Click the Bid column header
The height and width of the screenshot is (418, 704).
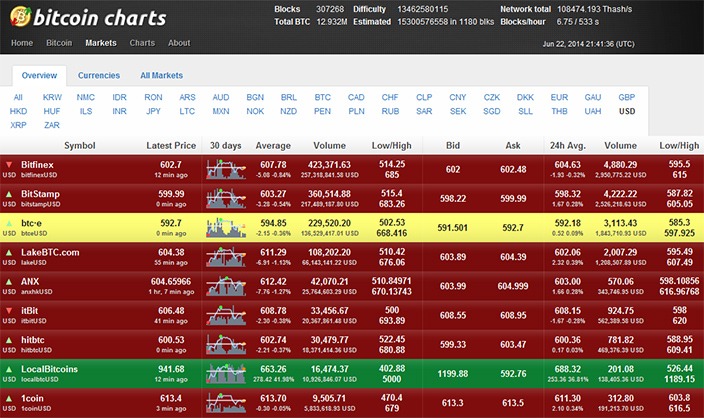(x=453, y=145)
